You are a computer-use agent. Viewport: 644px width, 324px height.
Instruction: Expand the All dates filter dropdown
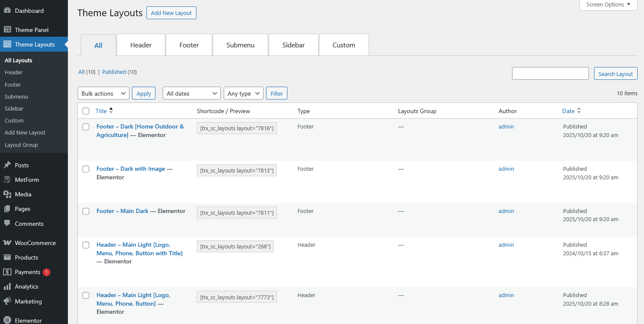191,93
